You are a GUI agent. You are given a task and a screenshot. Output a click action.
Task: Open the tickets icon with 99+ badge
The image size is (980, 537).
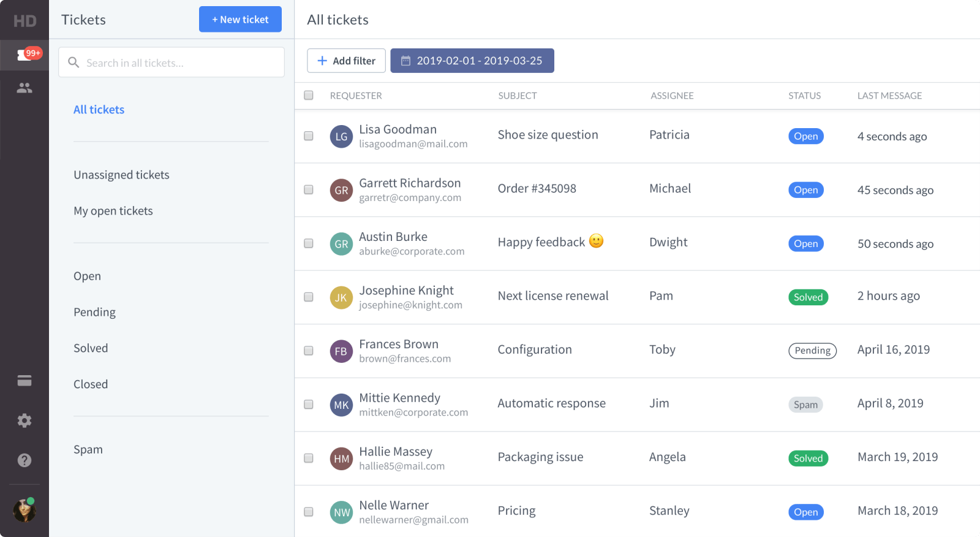[24, 55]
